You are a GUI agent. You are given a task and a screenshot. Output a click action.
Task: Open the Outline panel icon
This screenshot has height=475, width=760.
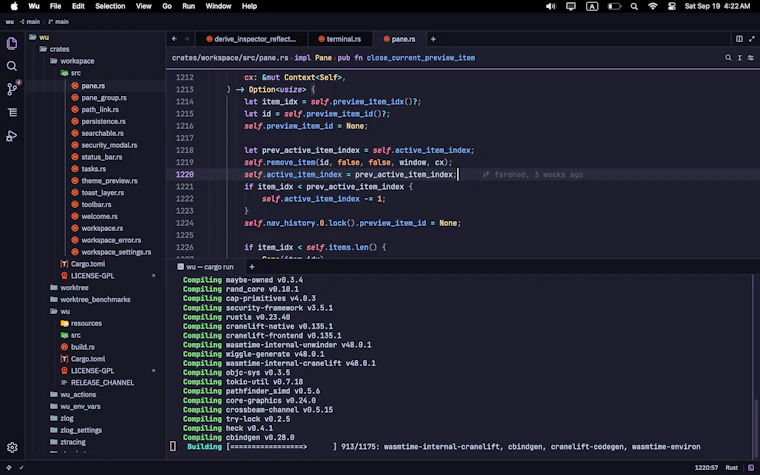12,112
